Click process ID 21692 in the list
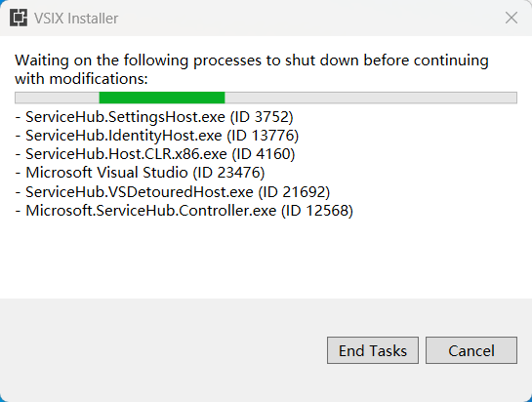 [294, 192]
